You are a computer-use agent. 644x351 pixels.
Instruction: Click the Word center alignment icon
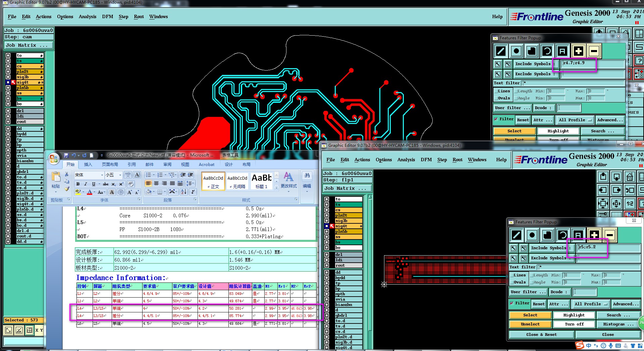(x=156, y=183)
